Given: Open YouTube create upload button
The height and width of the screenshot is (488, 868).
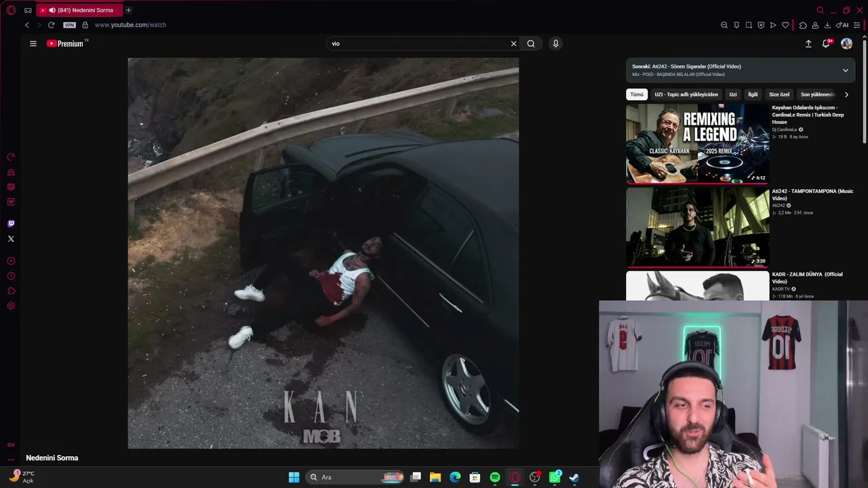Looking at the screenshot, I should pyautogui.click(x=808, y=43).
